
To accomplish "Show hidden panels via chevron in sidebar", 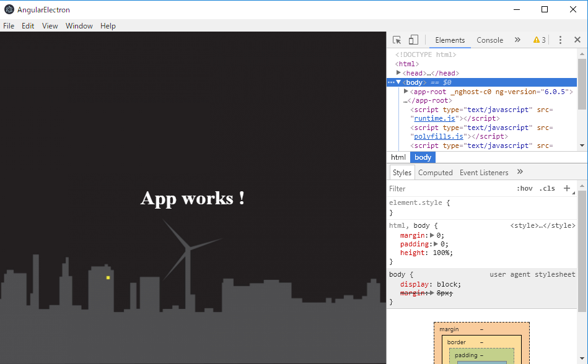I will pos(520,172).
